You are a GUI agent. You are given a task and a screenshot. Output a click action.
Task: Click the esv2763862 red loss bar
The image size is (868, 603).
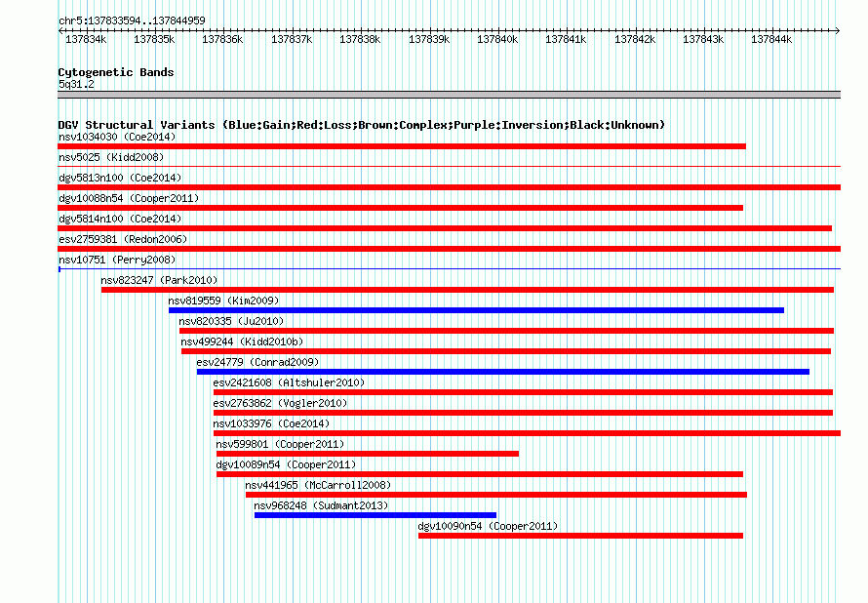click(523, 413)
